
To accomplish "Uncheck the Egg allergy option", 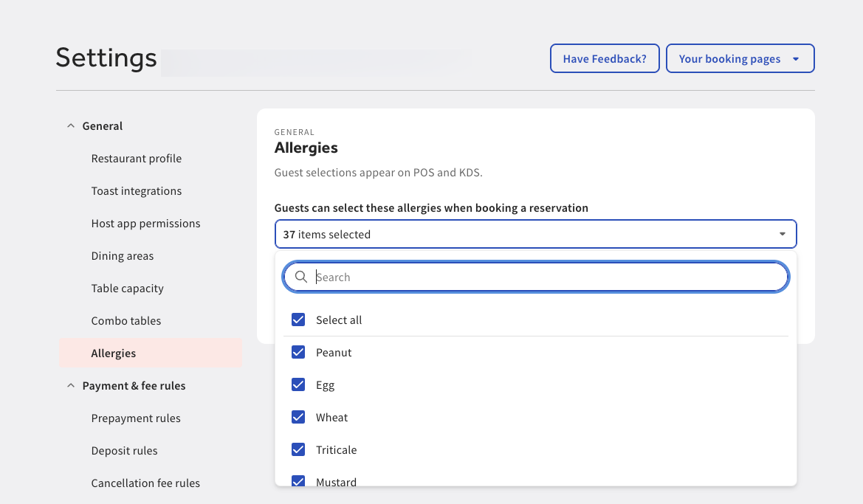I will click(x=298, y=384).
